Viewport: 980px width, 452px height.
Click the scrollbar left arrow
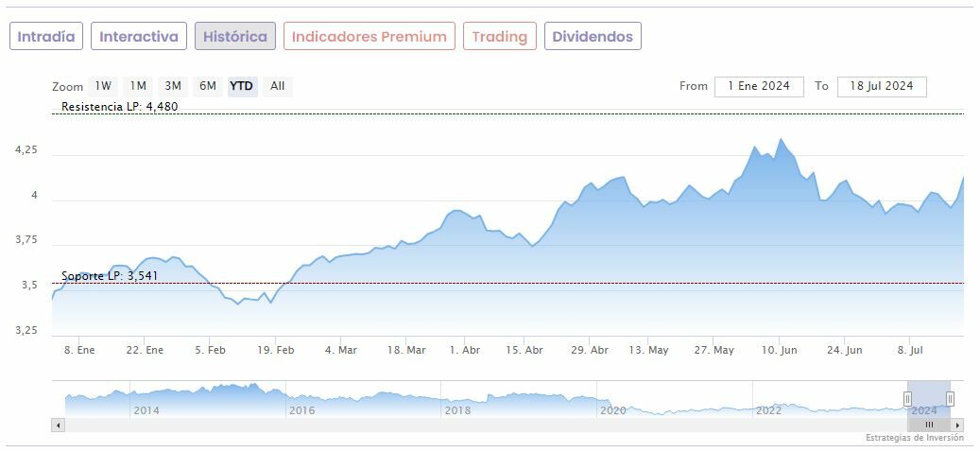[x=59, y=426]
